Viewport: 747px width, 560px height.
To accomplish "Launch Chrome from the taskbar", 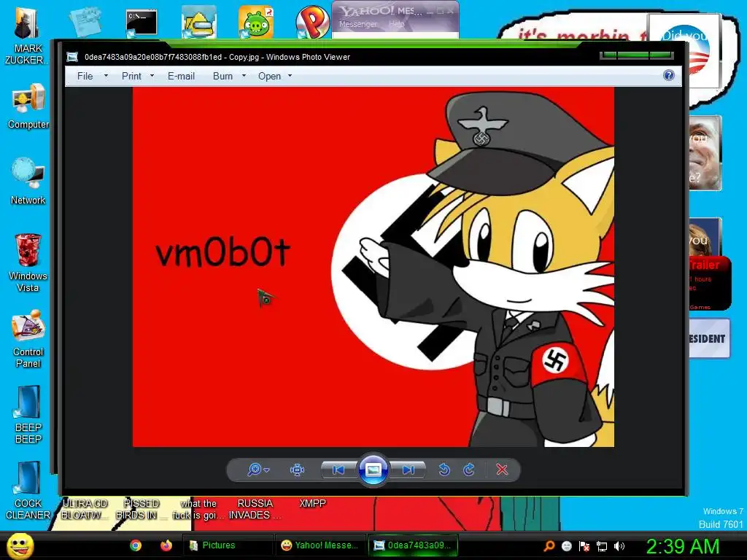I will pyautogui.click(x=136, y=545).
